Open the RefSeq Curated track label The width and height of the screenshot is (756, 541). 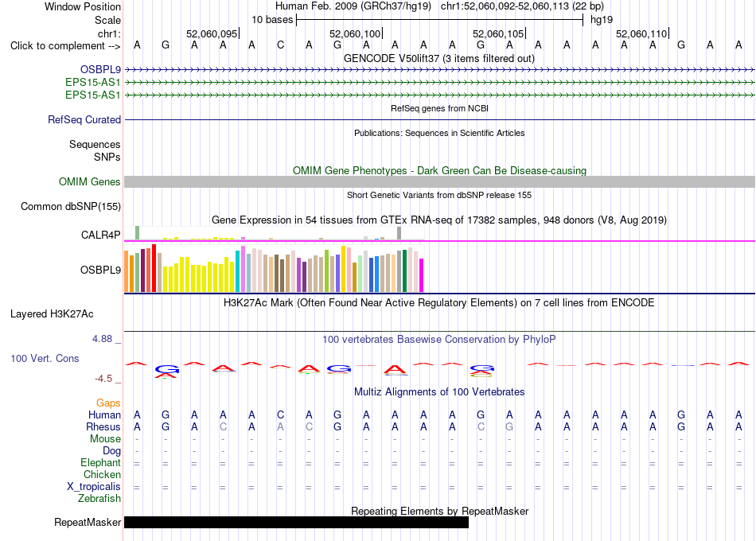point(84,119)
